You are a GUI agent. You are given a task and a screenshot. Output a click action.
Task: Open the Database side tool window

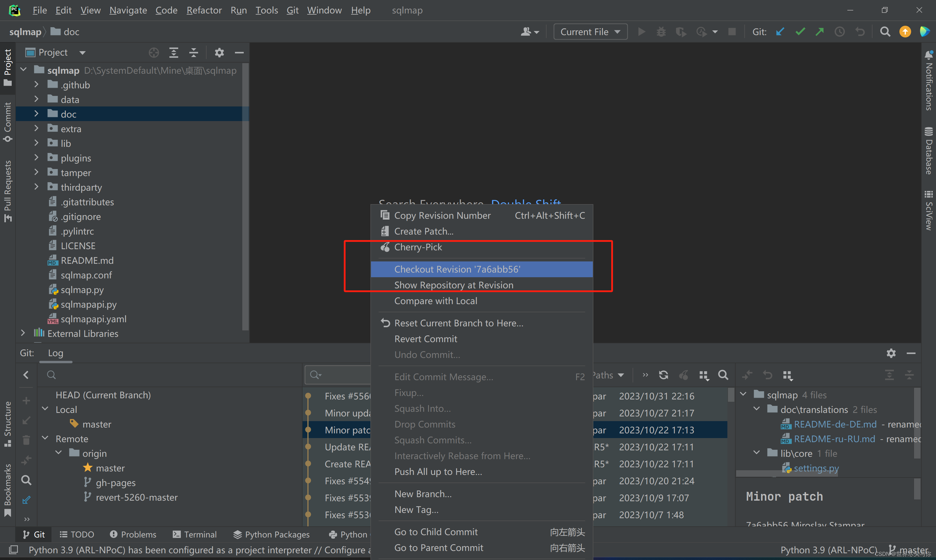(929, 151)
